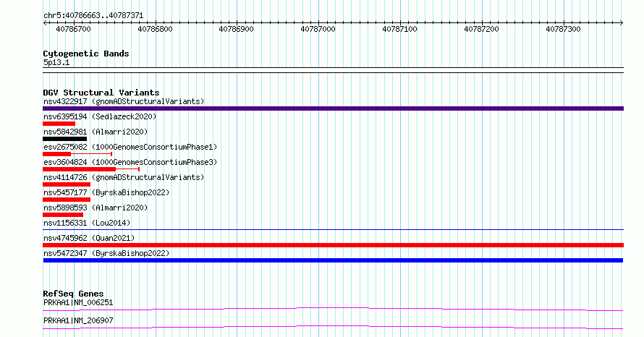Open the RefSeq Genes track title

(73, 294)
